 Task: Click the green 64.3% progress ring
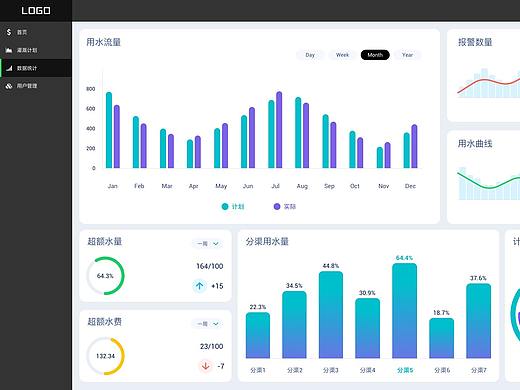point(105,276)
